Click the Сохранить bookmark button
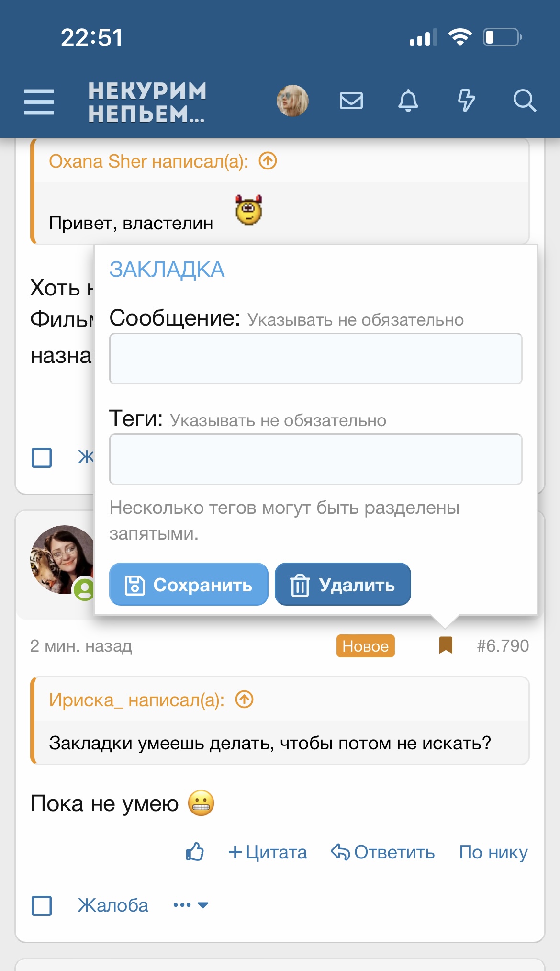This screenshot has width=560, height=971. 189,584
